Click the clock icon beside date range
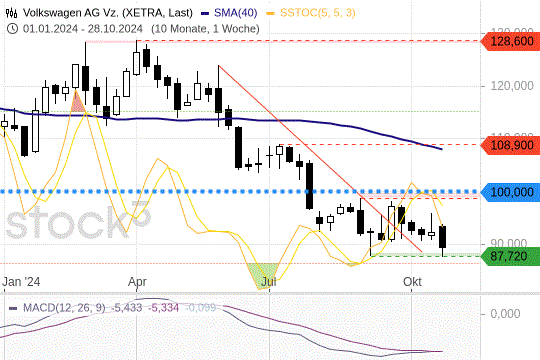This screenshot has height=360, width=540. tap(12, 29)
